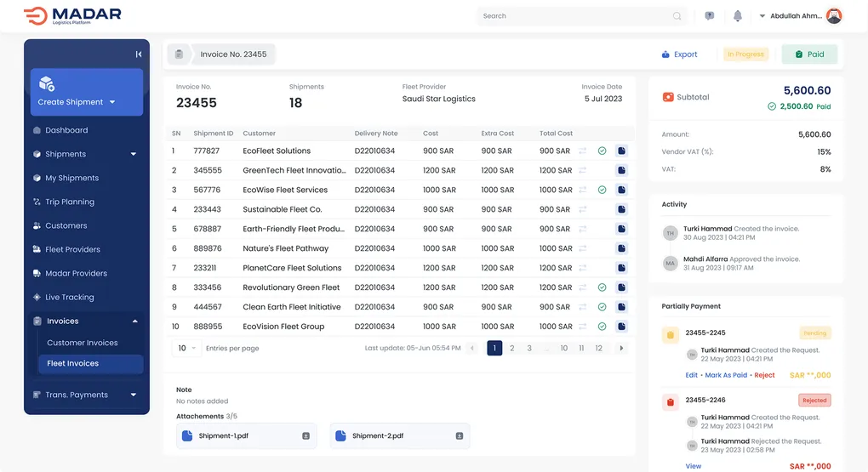Expand the Trans. Payments menu
The image size is (868, 472).
coord(134,395)
